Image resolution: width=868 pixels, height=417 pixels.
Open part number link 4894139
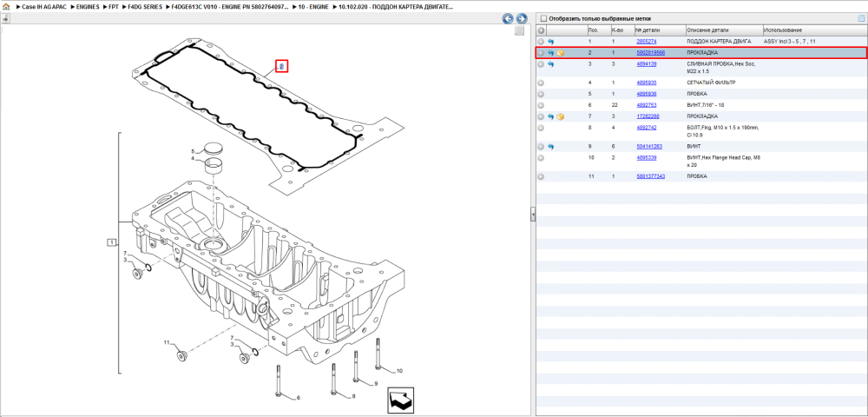(x=647, y=64)
